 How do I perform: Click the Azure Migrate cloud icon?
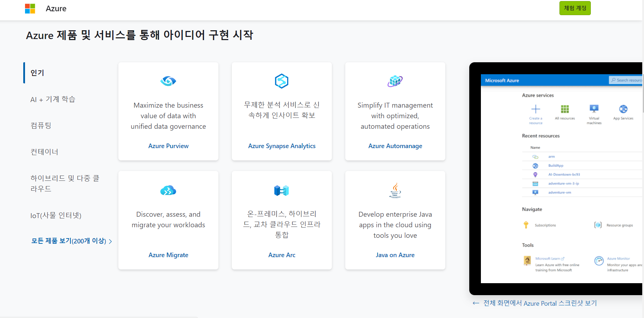pos(168,190)
